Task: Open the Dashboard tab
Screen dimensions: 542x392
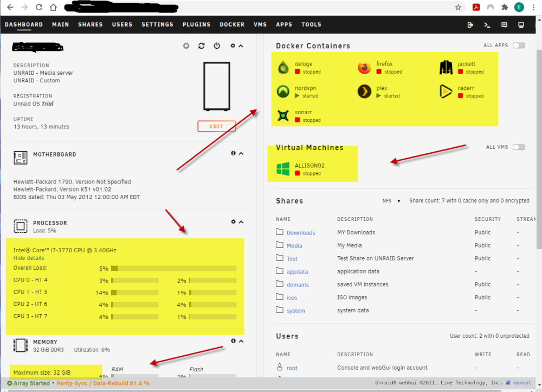Action: point(24,24)
